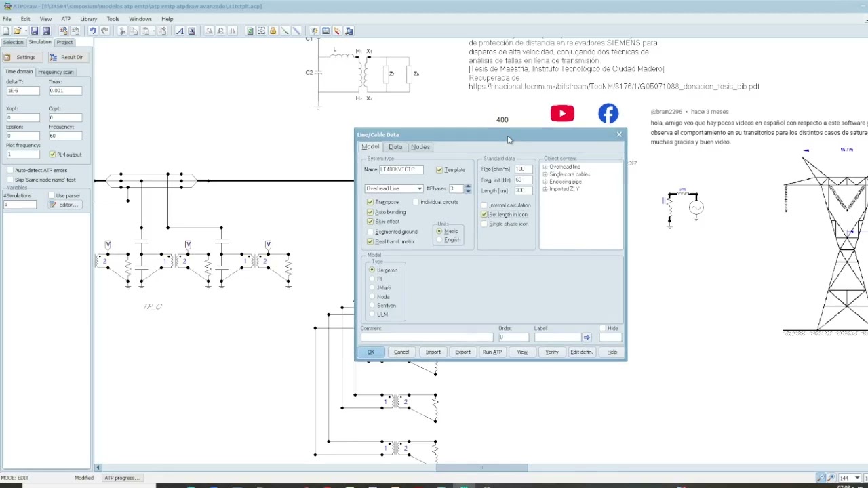Select the PI model type radio
The image size is (868, 488).
pyautogui.click(x=372, y=279)
